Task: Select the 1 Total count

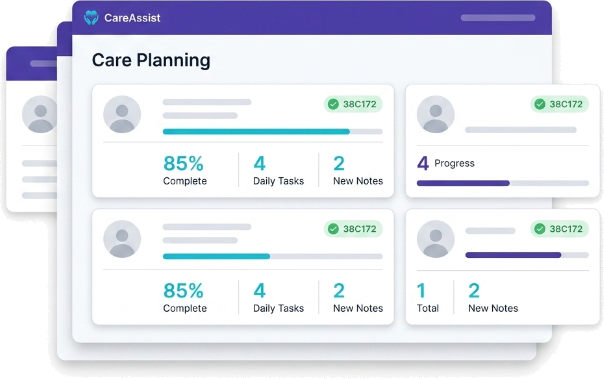Action: 428,298
